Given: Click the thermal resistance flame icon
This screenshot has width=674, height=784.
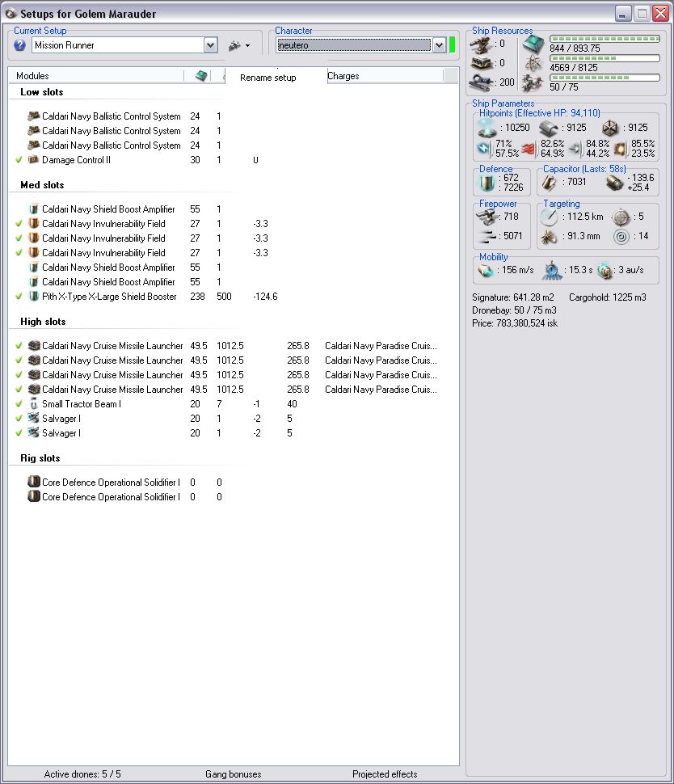Looking at the screenshot, I should click(x=529, y=149).
